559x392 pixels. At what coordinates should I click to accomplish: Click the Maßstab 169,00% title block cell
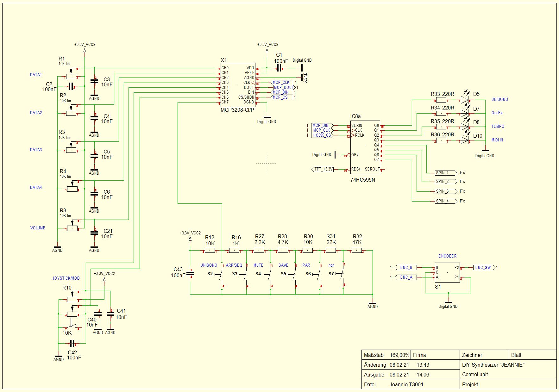386,355
